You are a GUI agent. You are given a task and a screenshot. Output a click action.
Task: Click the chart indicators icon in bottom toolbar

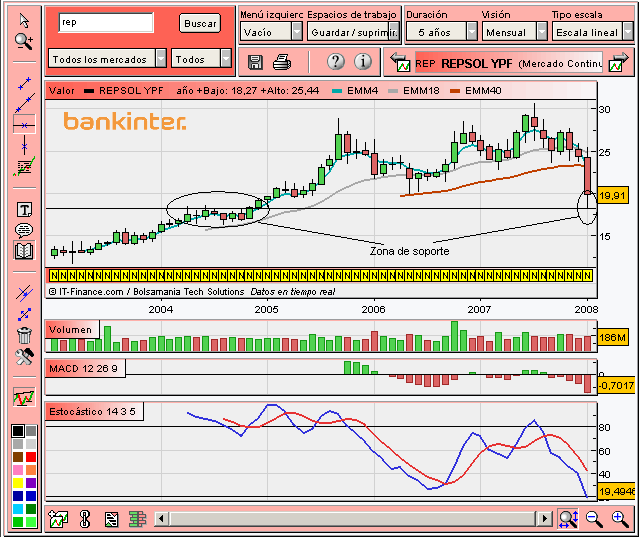tap(58, 519)
